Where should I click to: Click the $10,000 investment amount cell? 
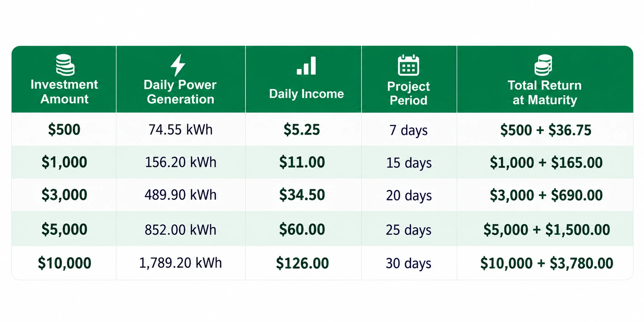click(x=65, y=263)
